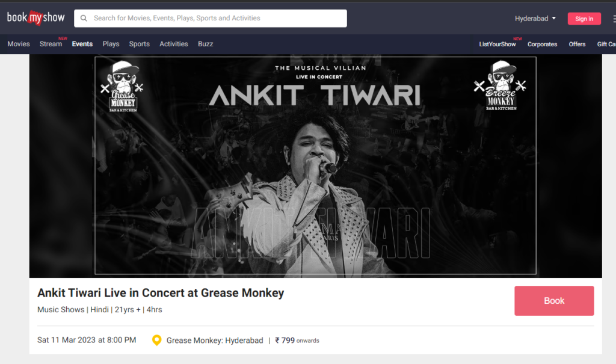Image resolution: width=616 pixels, height=364 pixels.
Task: Open the Sports tab
Action: coord(139,44)
